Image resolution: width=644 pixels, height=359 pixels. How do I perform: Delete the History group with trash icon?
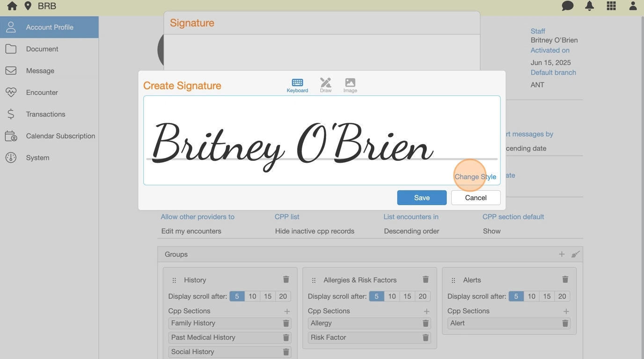click(286, 280)
